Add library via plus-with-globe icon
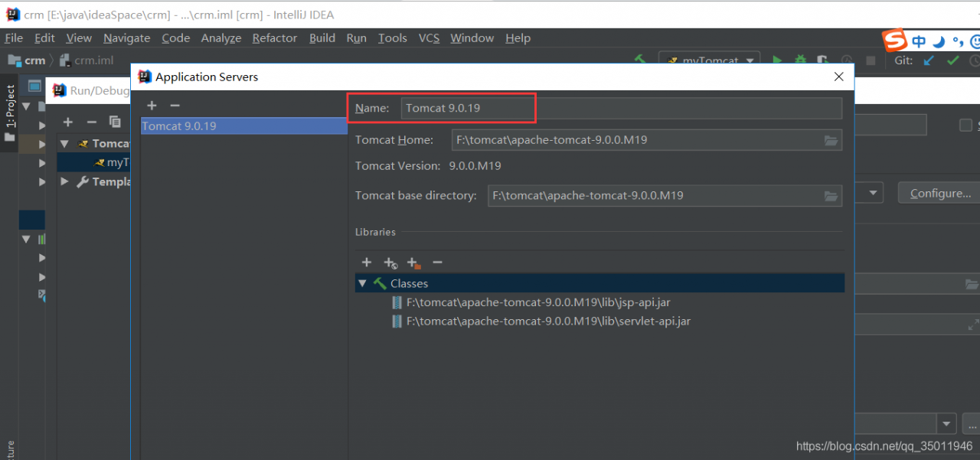The image size is (980, 460). 390,263
